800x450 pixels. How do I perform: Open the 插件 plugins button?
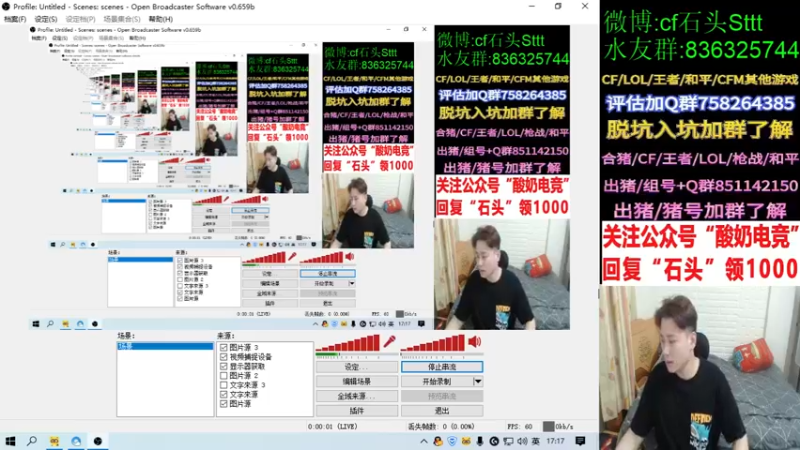tap(357, 411)
